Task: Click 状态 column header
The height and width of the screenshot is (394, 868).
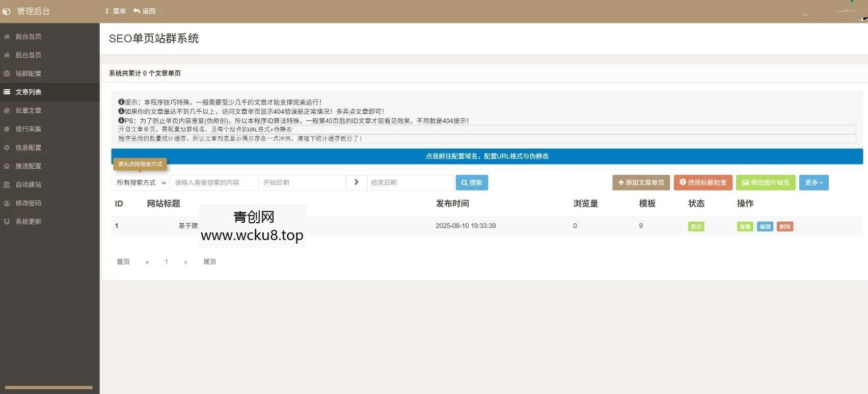Action: [696, 203]
